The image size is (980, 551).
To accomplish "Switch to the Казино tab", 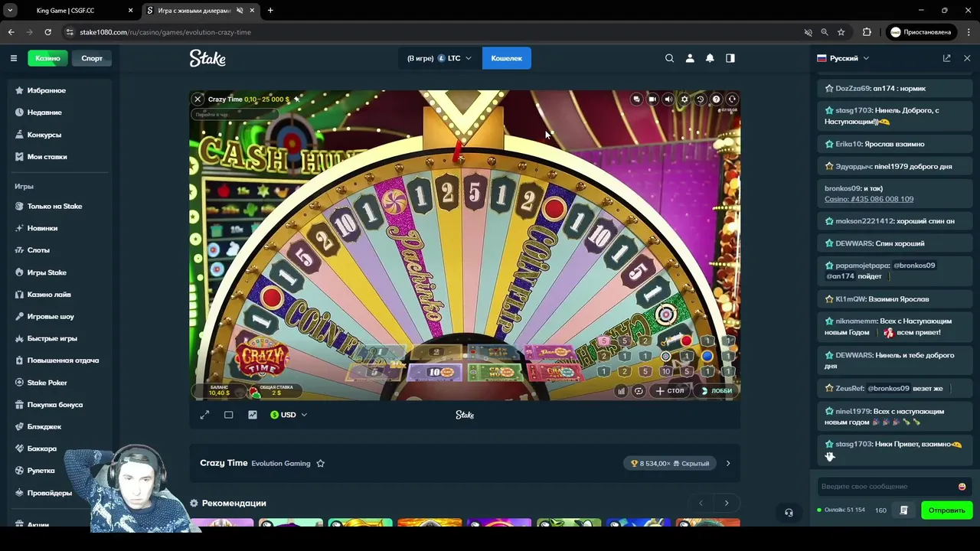I will (47, 58).
